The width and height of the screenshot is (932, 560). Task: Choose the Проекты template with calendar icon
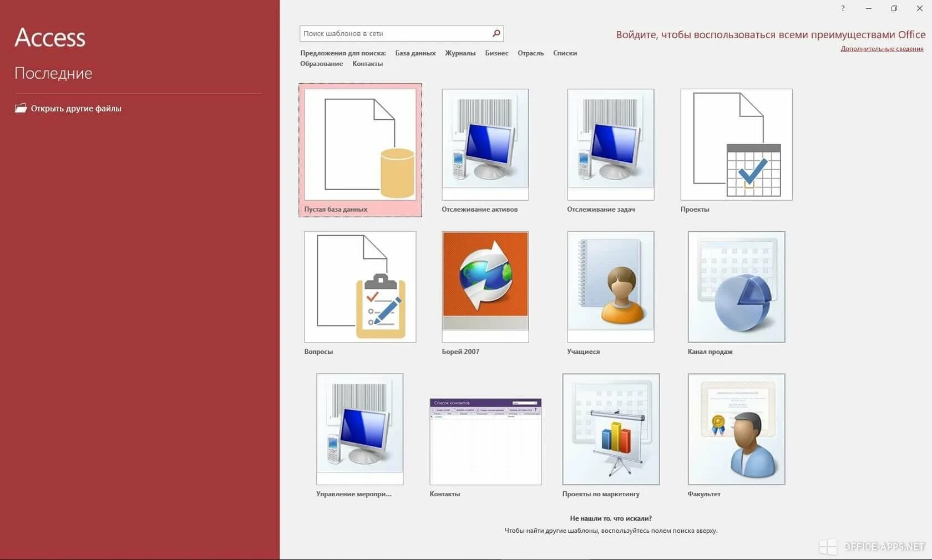point(736,144)
